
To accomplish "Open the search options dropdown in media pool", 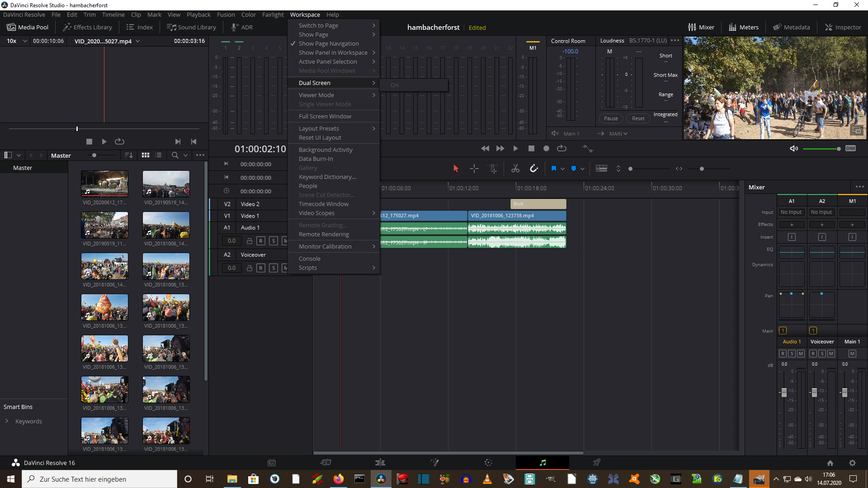I will coord(185,155).
